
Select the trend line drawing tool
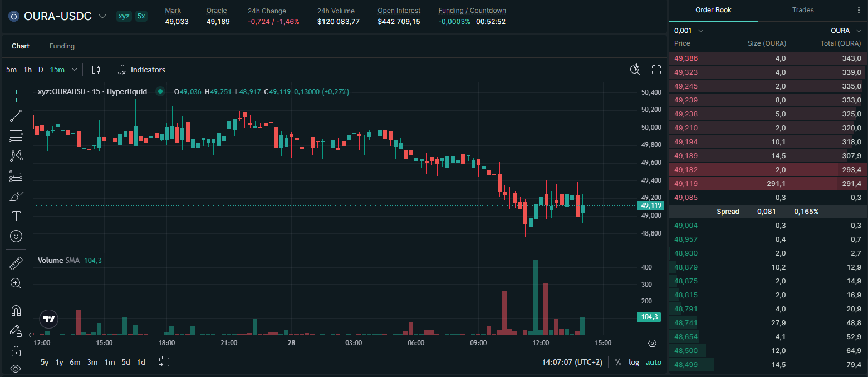pyautogui.click(x=16, y=116)
